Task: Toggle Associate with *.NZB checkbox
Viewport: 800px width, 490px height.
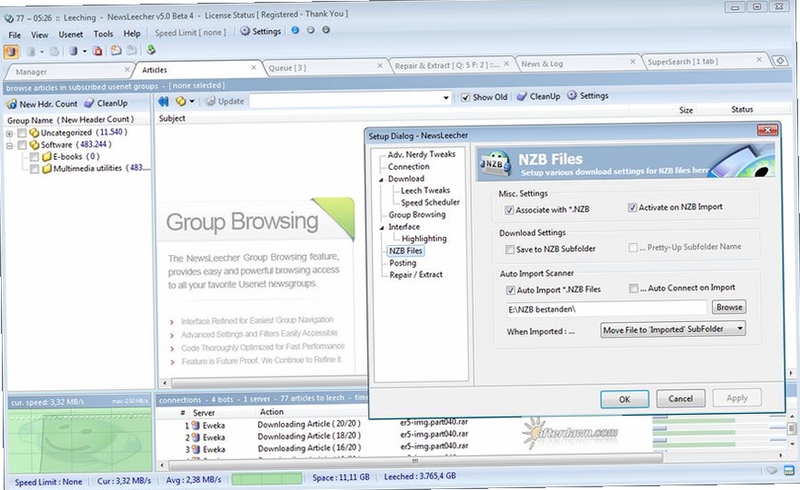Action: 509,210
